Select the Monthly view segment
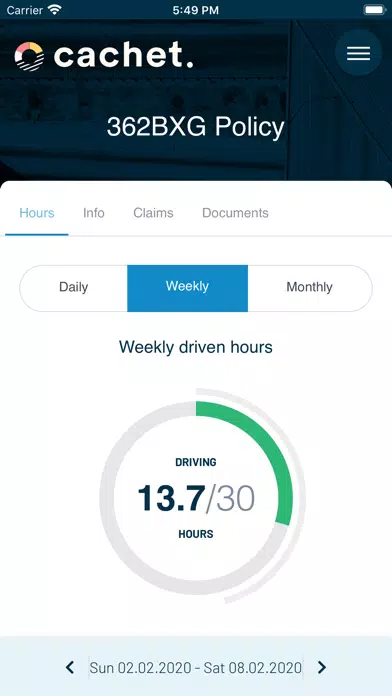Viewport: 392px width, 696px height. (309, 288)
